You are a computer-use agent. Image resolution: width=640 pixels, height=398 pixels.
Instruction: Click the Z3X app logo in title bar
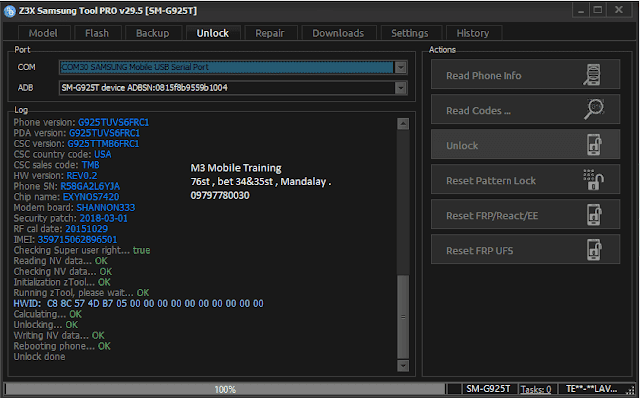[9, 11]
